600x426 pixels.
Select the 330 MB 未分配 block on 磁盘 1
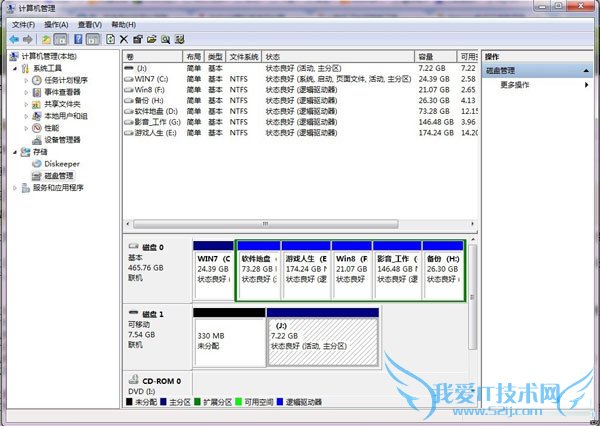229,337
